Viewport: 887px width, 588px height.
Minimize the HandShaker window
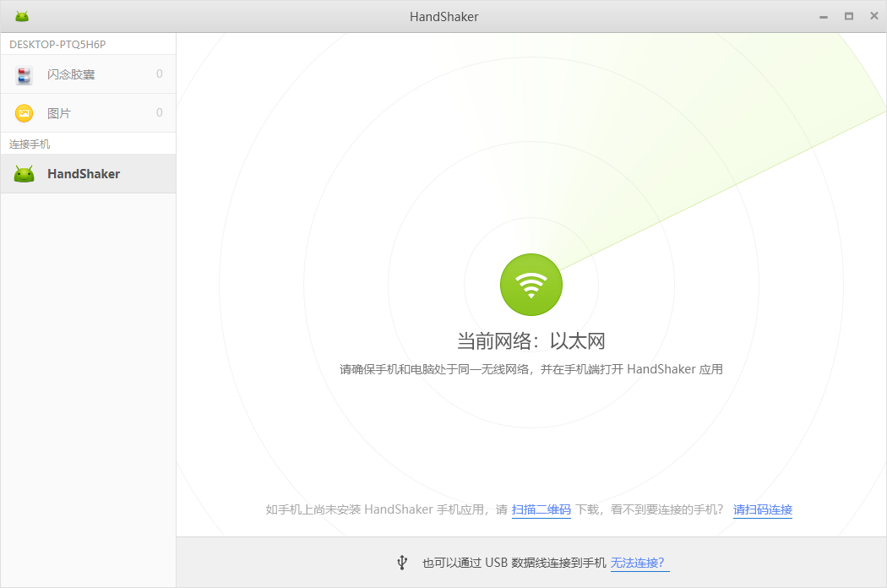tap(823, 17)
